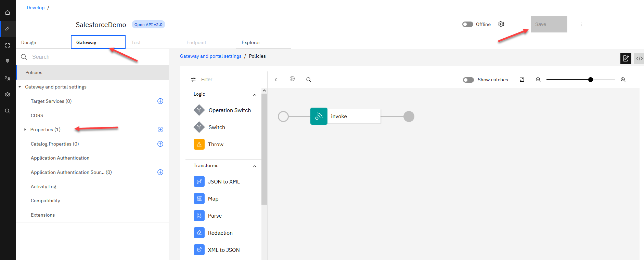
Task: Click the canvas zoom slider handle
Action: click(x=590, y=80)
